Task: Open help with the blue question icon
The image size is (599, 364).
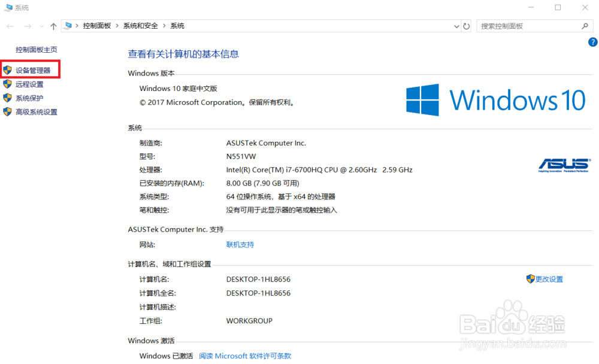Action: tap(593, 42)
